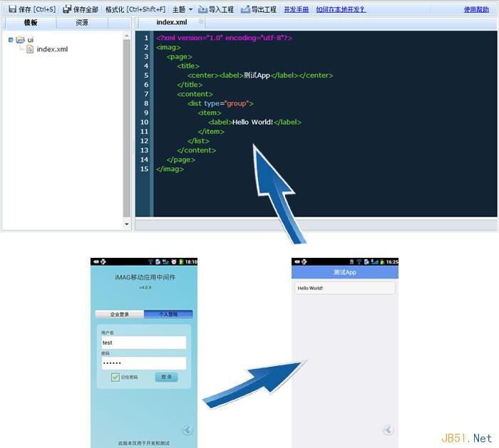This screenshot has width=499, height=448.
Task: Open the 开发手册 developer manual link
Action: pyautogui.click(x=297, y=9)
